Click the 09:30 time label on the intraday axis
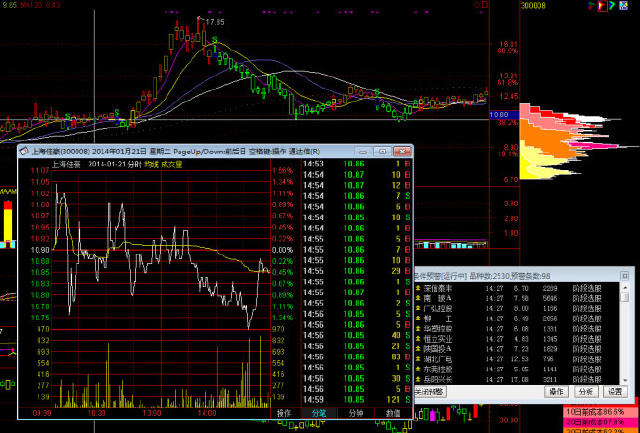The width and height of the screenshot is (640, 433). [x=42, y=413]
